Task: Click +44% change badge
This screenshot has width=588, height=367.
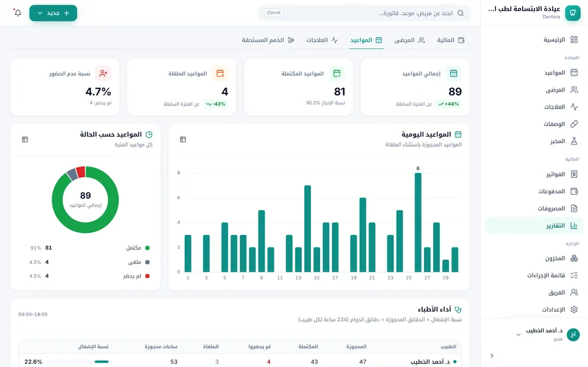Action: pyautogui.click(x=448, y=104)
